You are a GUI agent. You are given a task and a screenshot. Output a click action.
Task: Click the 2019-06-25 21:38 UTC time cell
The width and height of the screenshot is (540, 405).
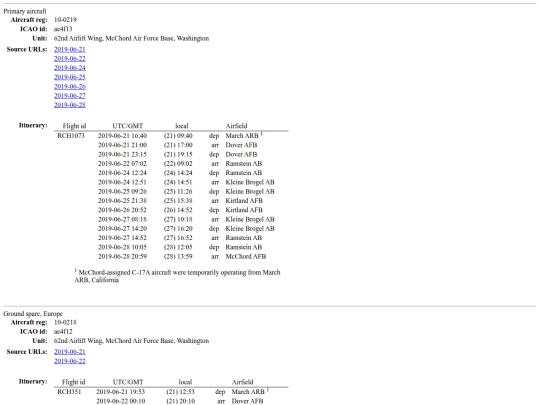[123, 201]
